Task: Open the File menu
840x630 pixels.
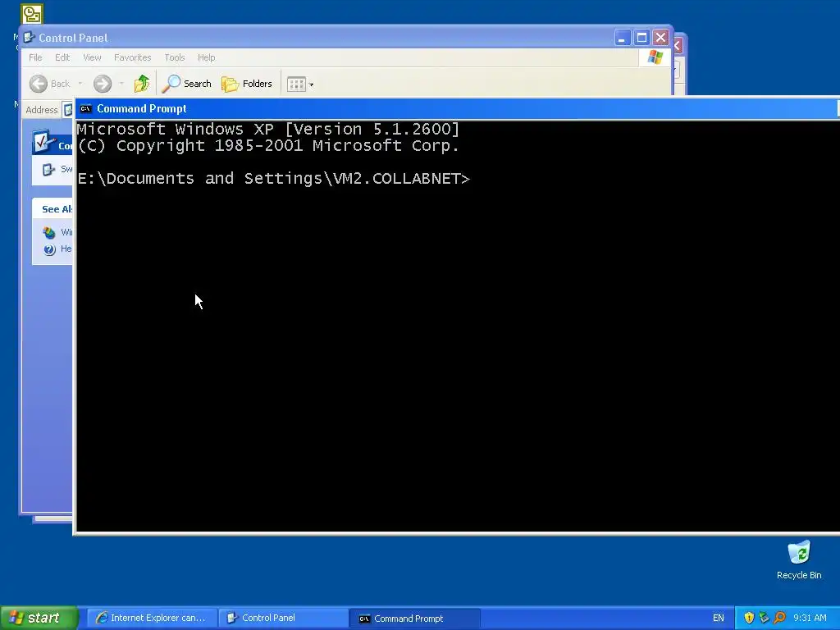Action: tap(35, 57)
